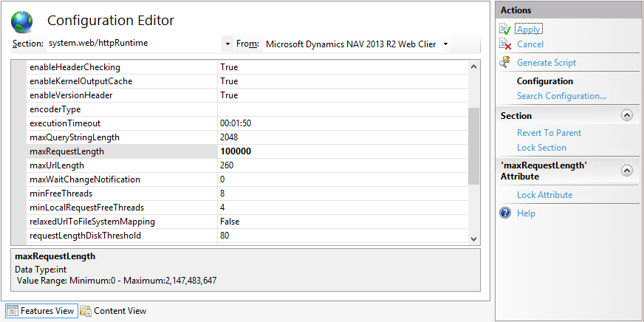Click the Generate Script icon
The width and height of the screenshot is (644, 322).
pos(505,63)
